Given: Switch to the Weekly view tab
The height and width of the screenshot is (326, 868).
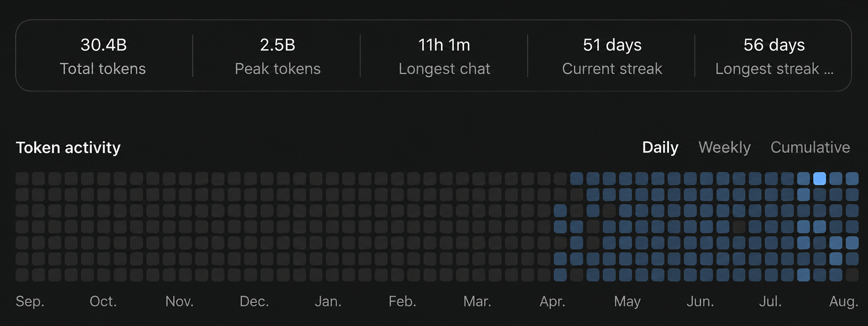Looking at the screenshot, I should tap(725, 148).
